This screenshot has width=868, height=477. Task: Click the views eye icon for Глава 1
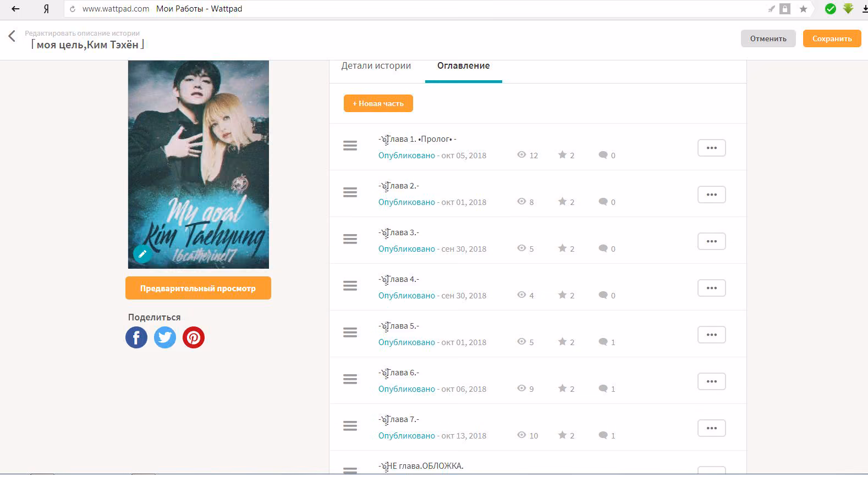[x=521, y=155]
